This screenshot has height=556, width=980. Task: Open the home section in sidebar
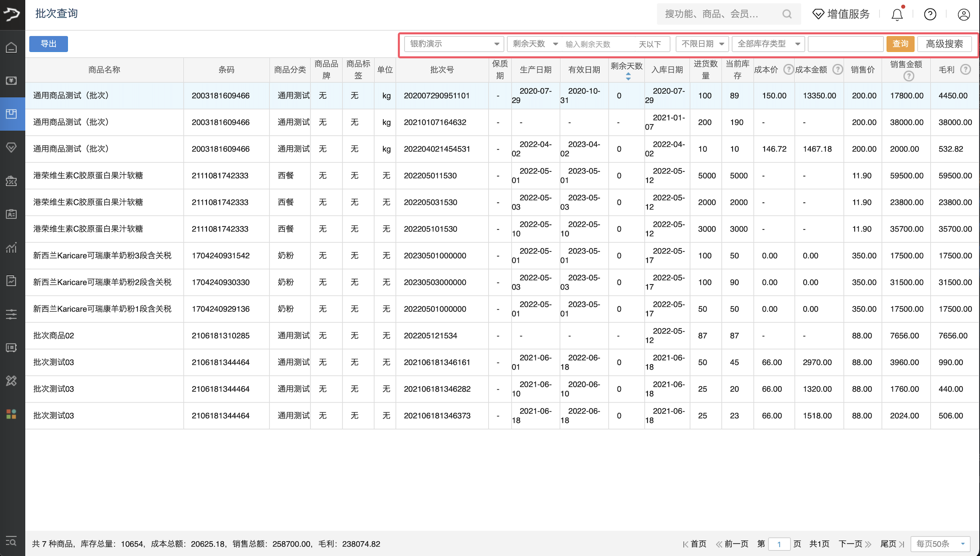[x=12, y=47]
